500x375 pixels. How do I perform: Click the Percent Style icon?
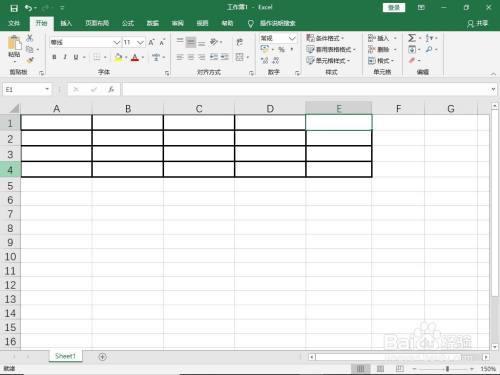pos(282,50)
